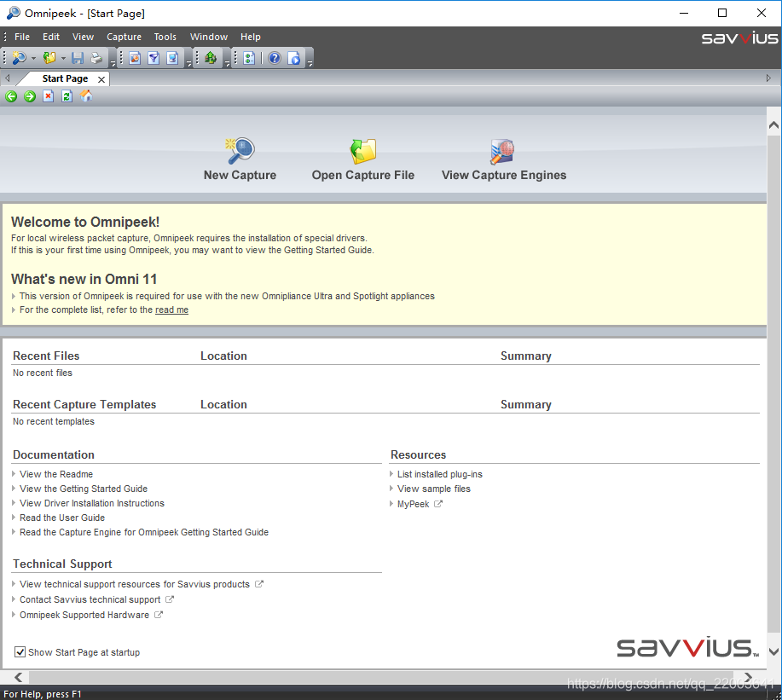This screenshot has width=782, height=700.
Task: Open the New Capture toolbar dropdown arrow
Action: [x=33, y=58]
